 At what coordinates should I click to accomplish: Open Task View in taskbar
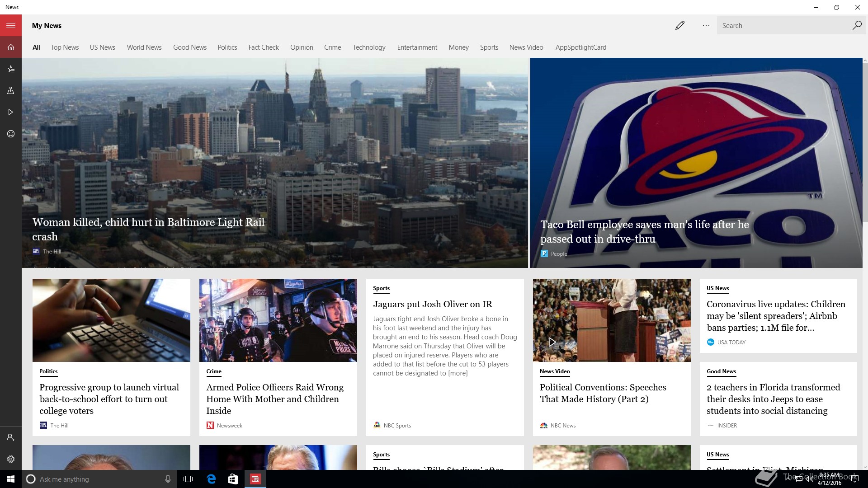pyautogui.click(x=188, y=479)
